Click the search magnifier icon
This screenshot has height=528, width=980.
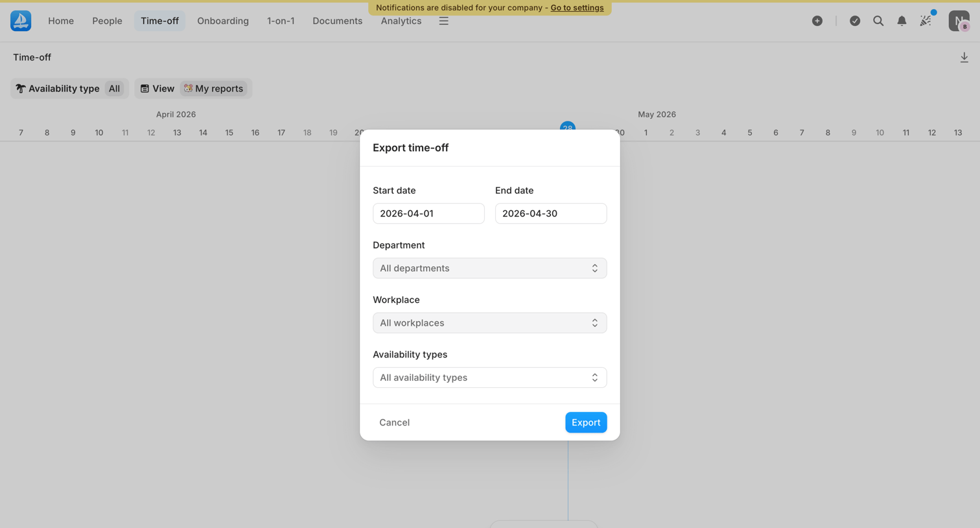(878, 21)
